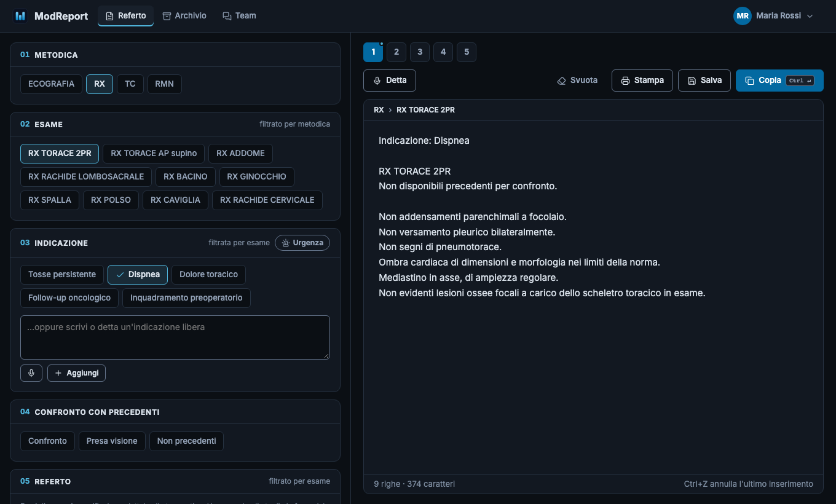The image size is (836, 504).
Task: Click the 'filtrato per metodica' label
Action: point(295,124)
